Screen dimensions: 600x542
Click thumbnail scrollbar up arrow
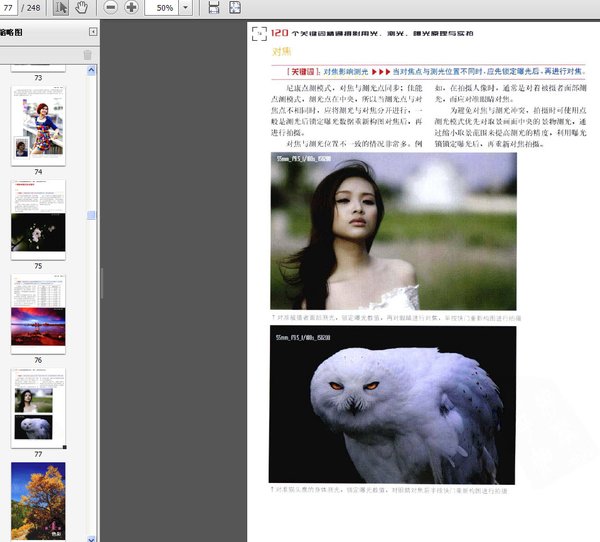pos(91,70)
